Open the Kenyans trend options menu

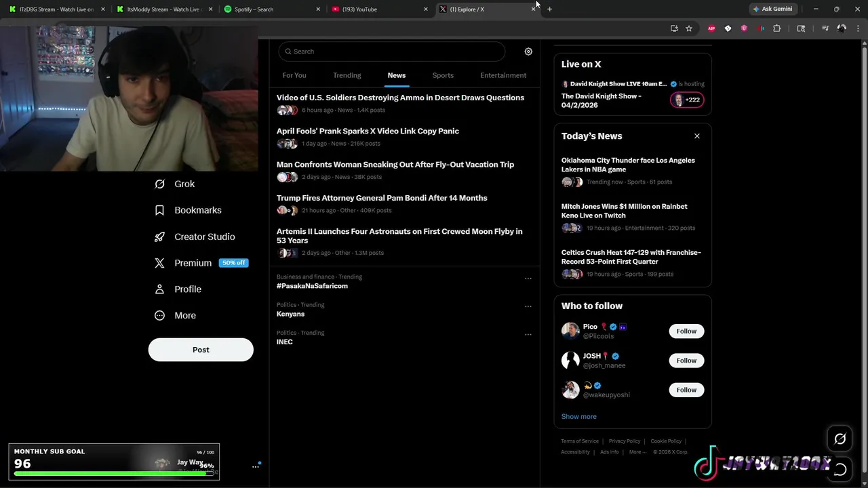coord(528,306)
